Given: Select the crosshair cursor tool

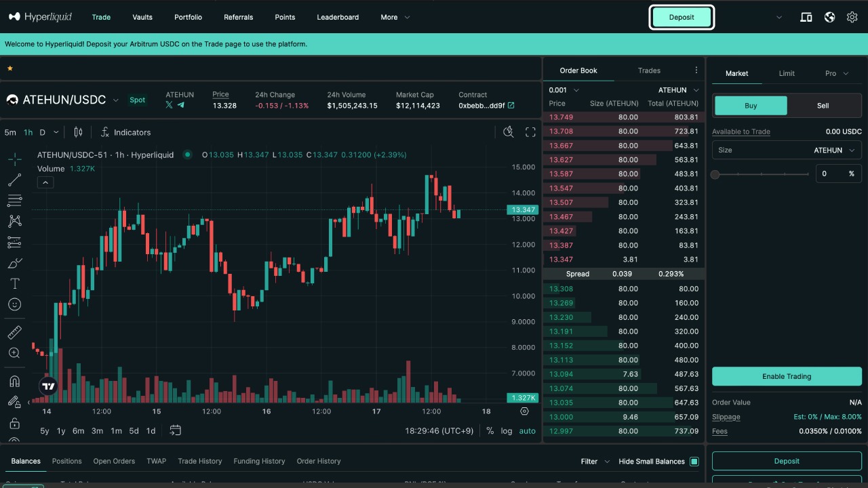Looking at the screenshot, I should (x=14, y=159).
